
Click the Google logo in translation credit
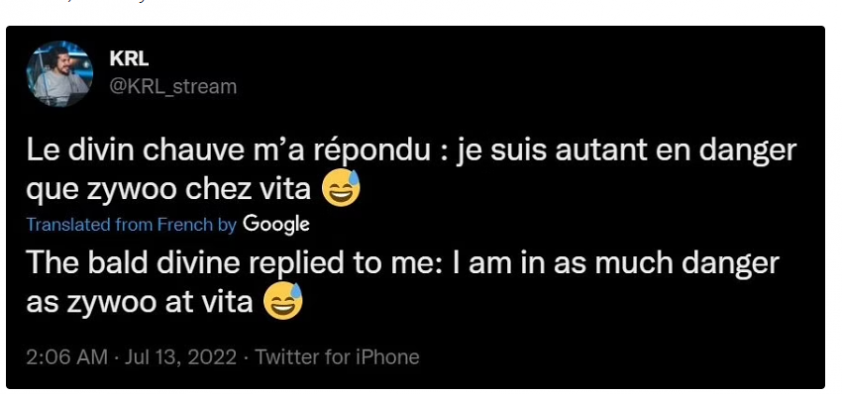276,224
